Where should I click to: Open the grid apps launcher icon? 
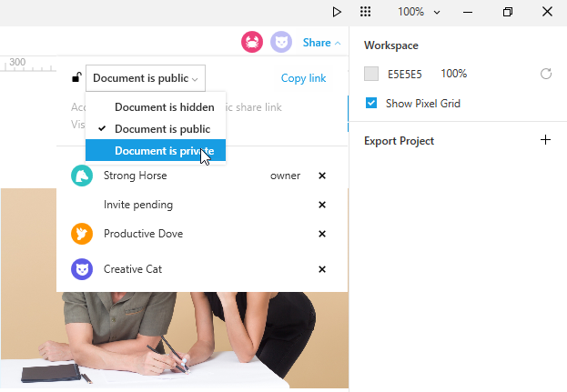click(x=365, y=12)
